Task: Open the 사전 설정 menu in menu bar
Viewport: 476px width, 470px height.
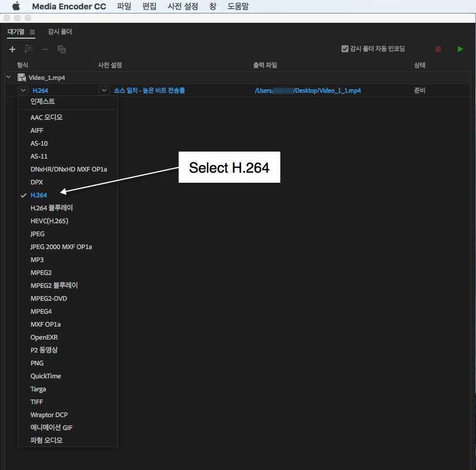Action: 183,6
